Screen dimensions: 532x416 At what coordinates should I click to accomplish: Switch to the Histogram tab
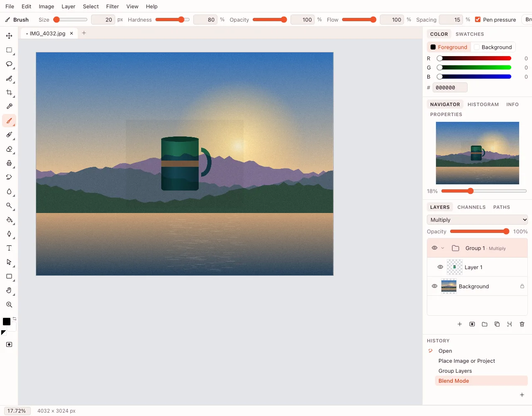(x=483, y=104)
